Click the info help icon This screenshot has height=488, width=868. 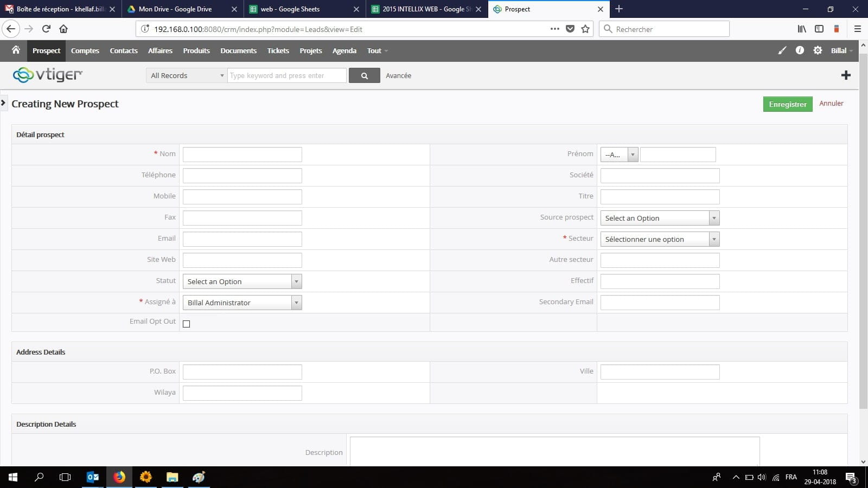(800, 50)
